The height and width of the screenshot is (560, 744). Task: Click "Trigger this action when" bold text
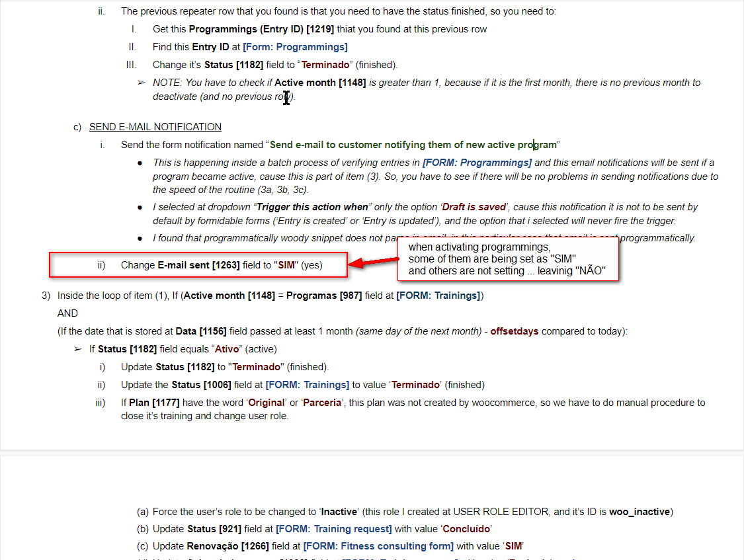coord(312,207)
